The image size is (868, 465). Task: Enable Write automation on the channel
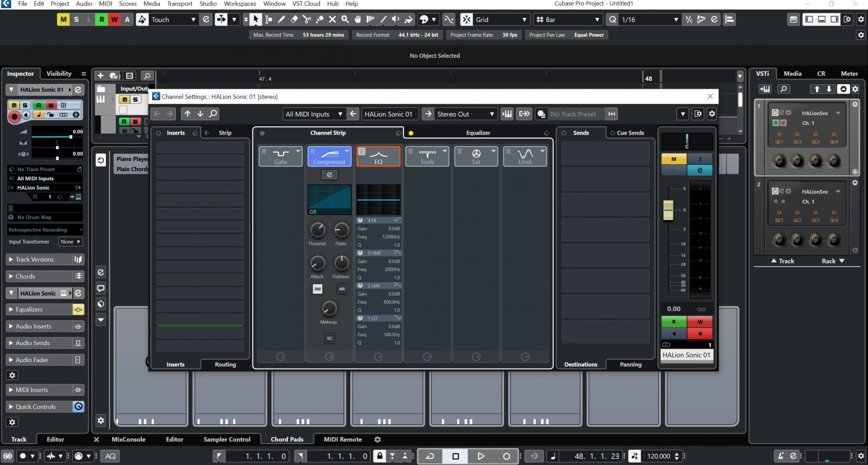pyautogui.click(x=701, y=321)
